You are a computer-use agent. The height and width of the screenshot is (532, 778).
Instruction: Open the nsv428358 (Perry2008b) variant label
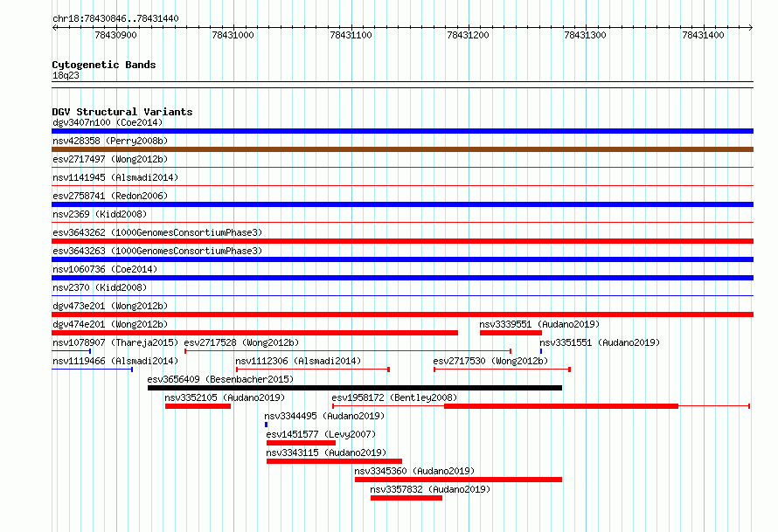click(x=110, y=141)
